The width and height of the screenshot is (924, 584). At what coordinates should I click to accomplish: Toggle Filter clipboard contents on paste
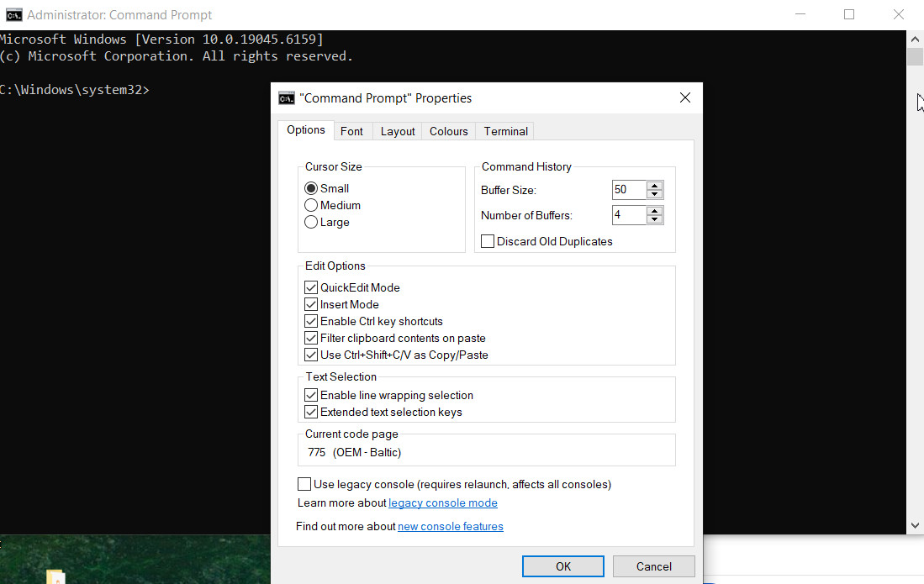[x=311, y=338]
